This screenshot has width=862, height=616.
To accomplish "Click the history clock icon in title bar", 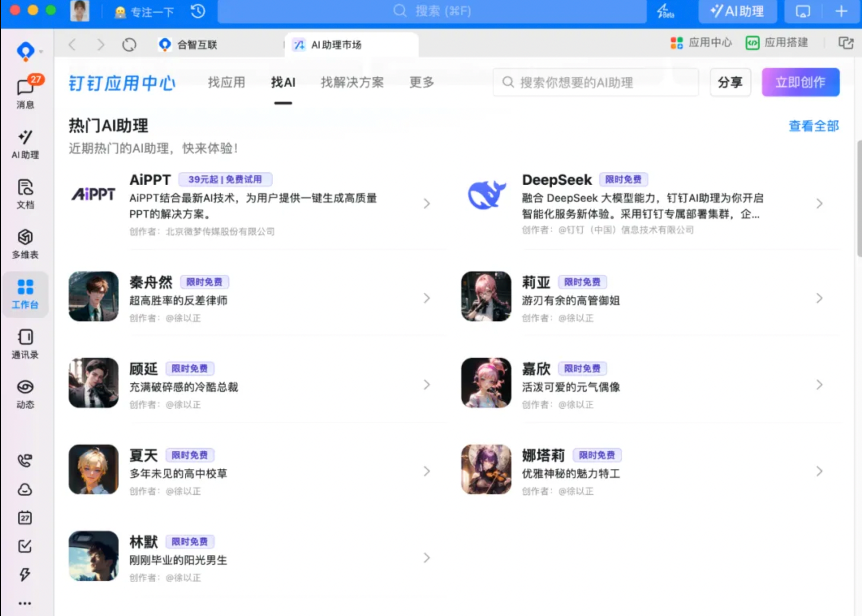I will click(198, 11).
